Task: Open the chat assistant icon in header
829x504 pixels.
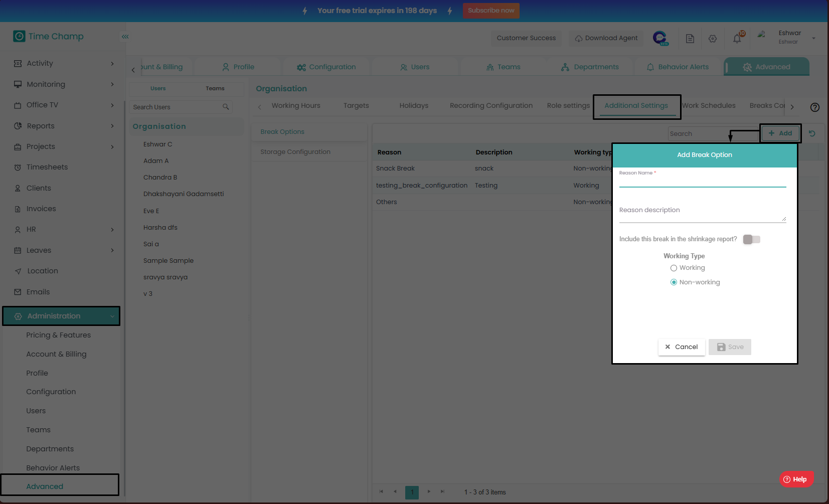Action: [660, 38]
